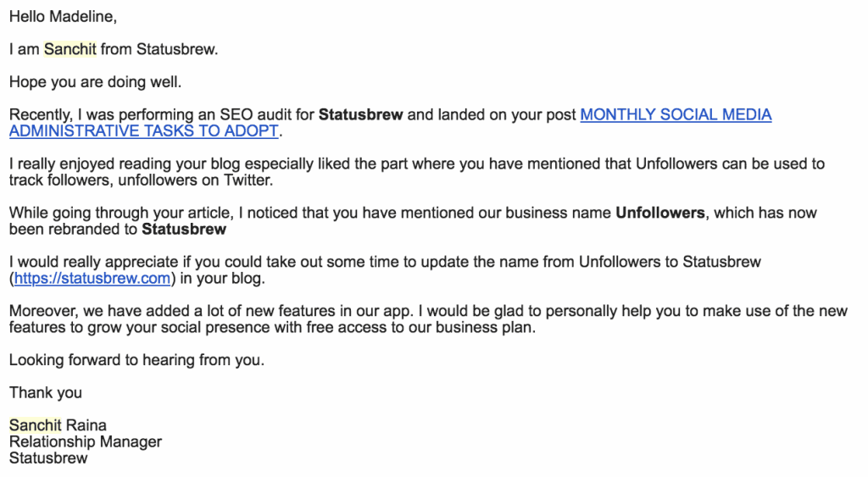Click the Raina surname in the signature
This screenshot has width=868, height=477.
pyautogui.click(x=86, y=425)
